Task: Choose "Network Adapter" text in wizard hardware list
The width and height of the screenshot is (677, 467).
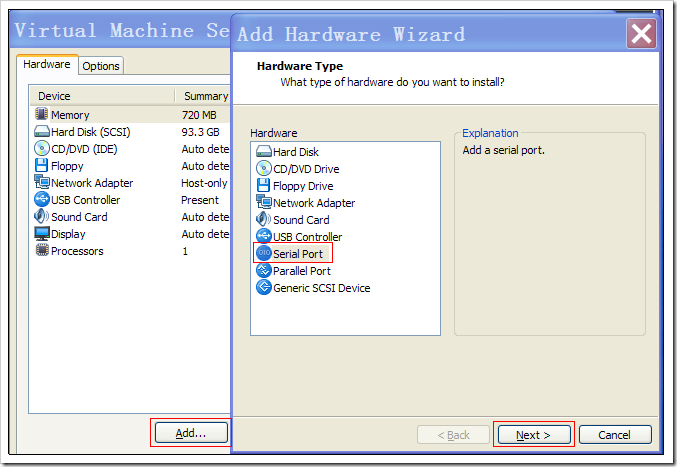Action: [x=314, y=203]
